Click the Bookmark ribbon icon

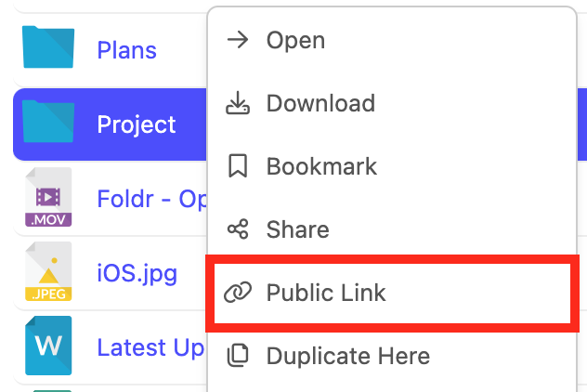pos(238,166)
